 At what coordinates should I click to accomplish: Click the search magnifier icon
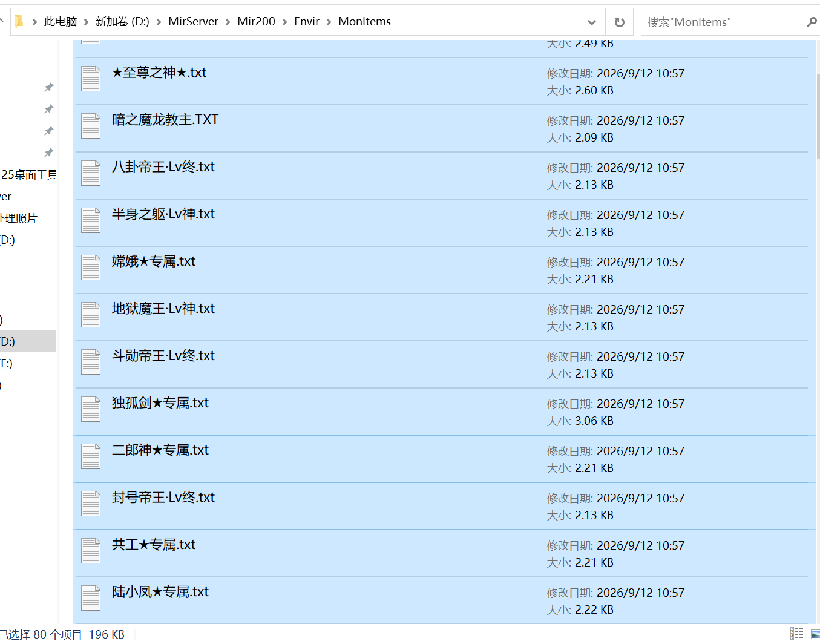(x=812, y=22)
